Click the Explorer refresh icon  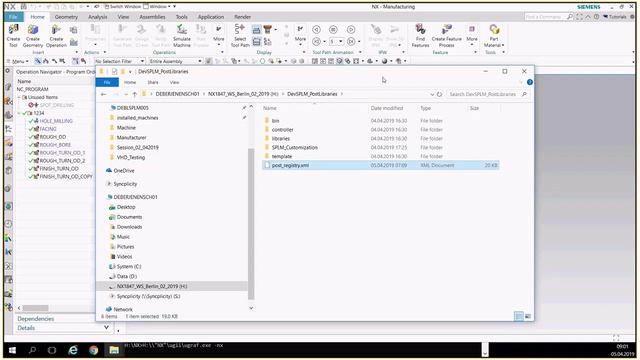click(440, 94)
